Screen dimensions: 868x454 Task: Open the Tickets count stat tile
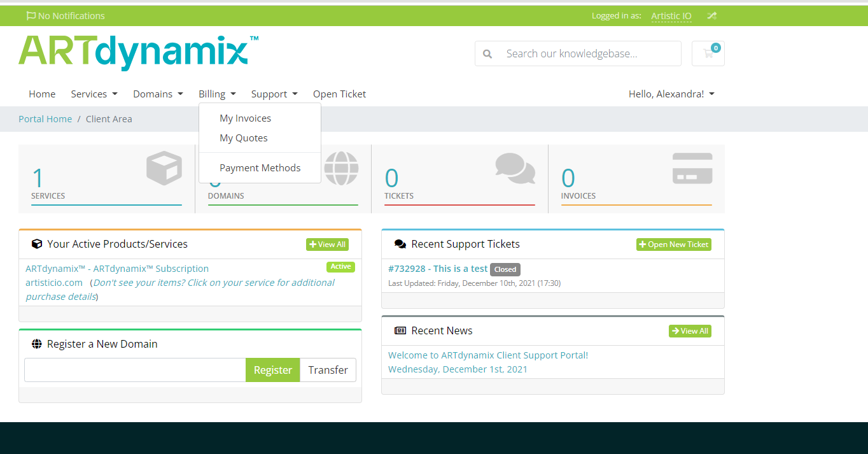459,179
